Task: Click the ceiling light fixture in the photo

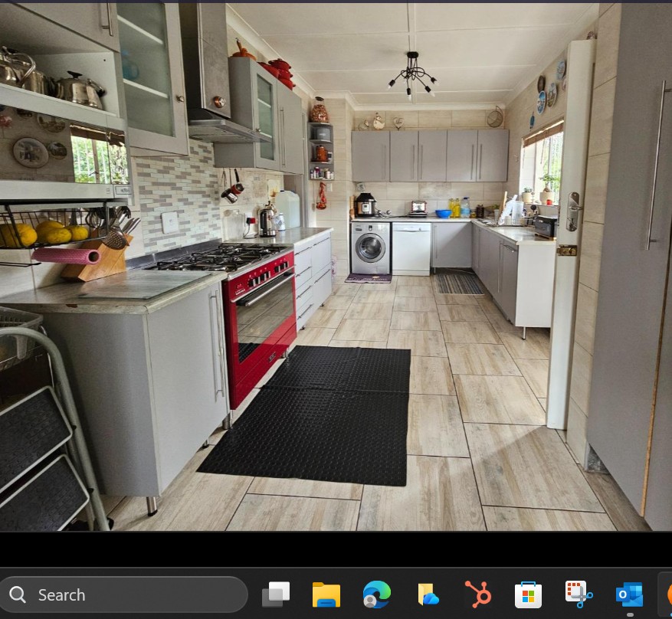Action: coord(412,74)
